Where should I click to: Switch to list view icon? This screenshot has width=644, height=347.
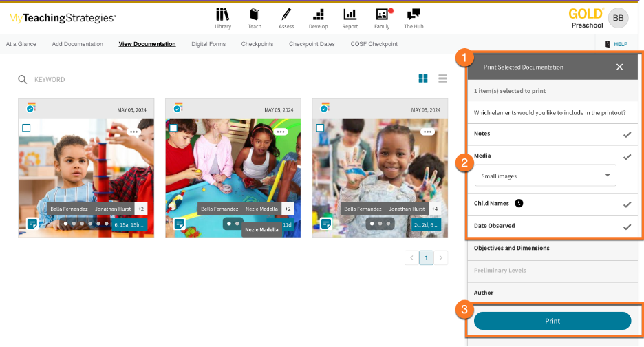pyautogui.click(x=443, y=78)
